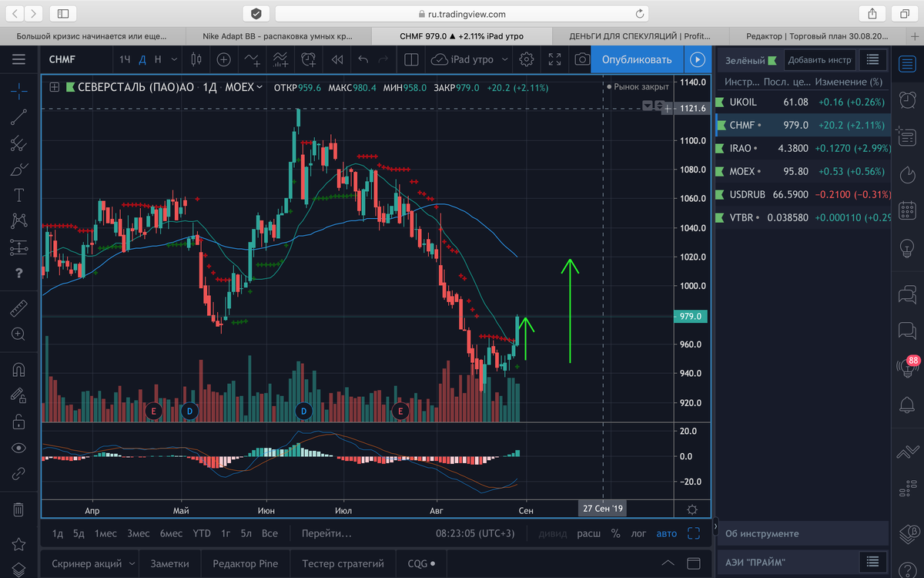
Task: Open the pitchfork and Gann tools
Action: click(x=19, y=143)
